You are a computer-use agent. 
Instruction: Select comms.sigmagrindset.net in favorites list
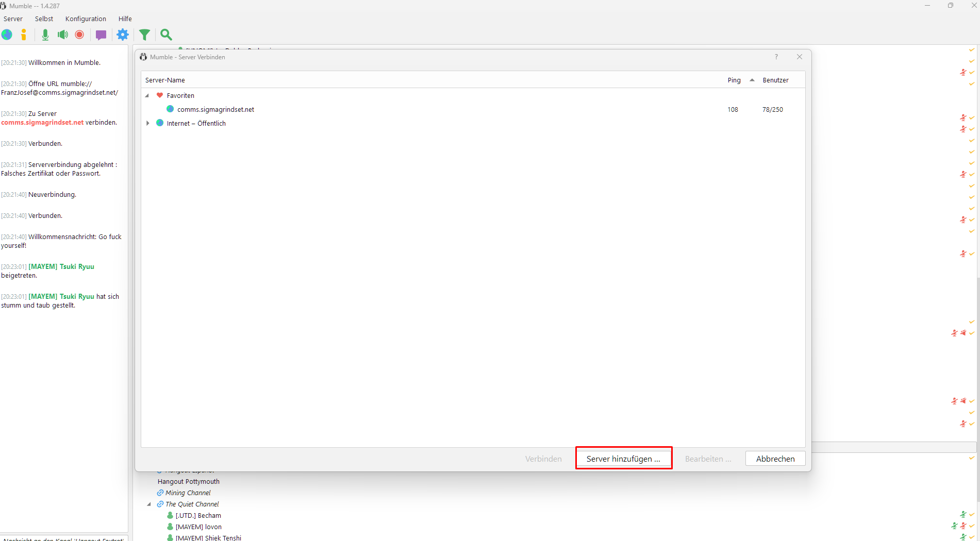(473, 109)
